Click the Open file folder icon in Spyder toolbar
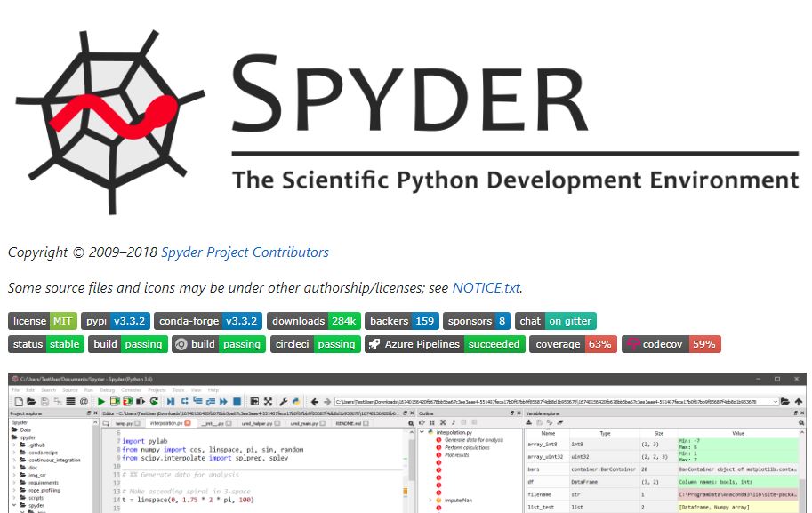The image size is (812, 513). 31,401
